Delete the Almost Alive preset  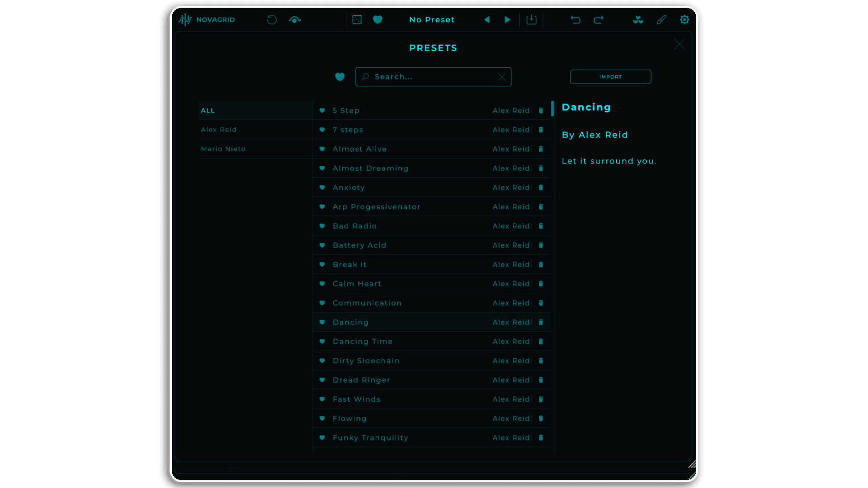tap(541, 149)
